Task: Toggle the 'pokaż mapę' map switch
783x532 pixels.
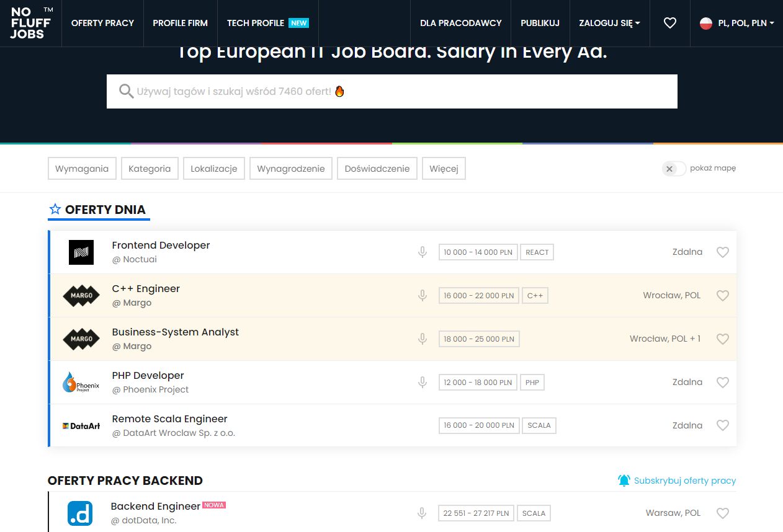Action: [x=674, y=169]
